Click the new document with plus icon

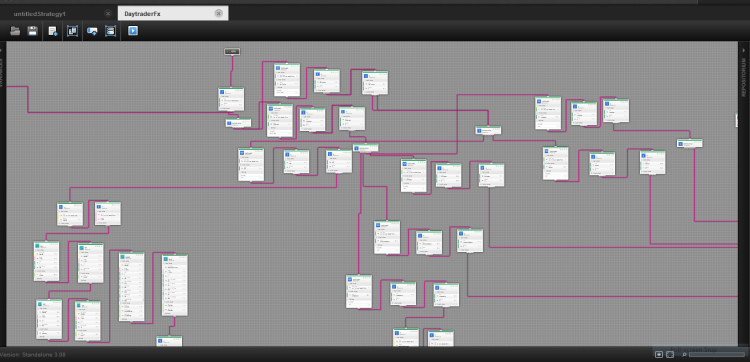[x=53, y=31]
